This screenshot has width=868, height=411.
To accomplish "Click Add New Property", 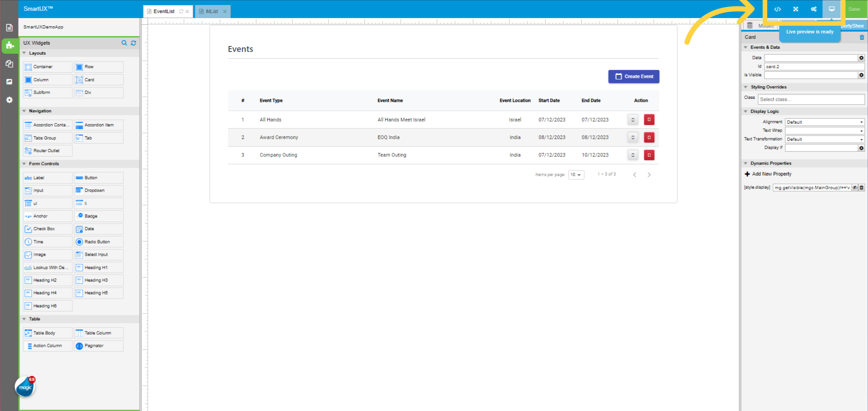I will click(771, 174).
